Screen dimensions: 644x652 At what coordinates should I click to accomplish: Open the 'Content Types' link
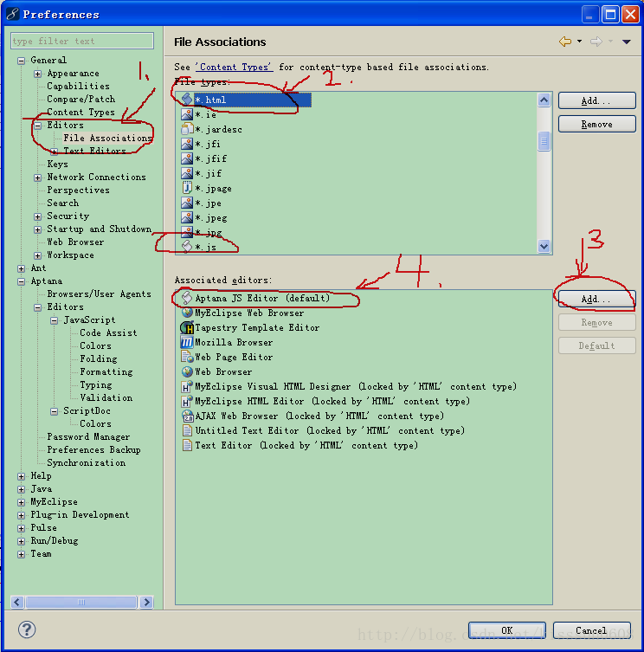pos(234,67)
